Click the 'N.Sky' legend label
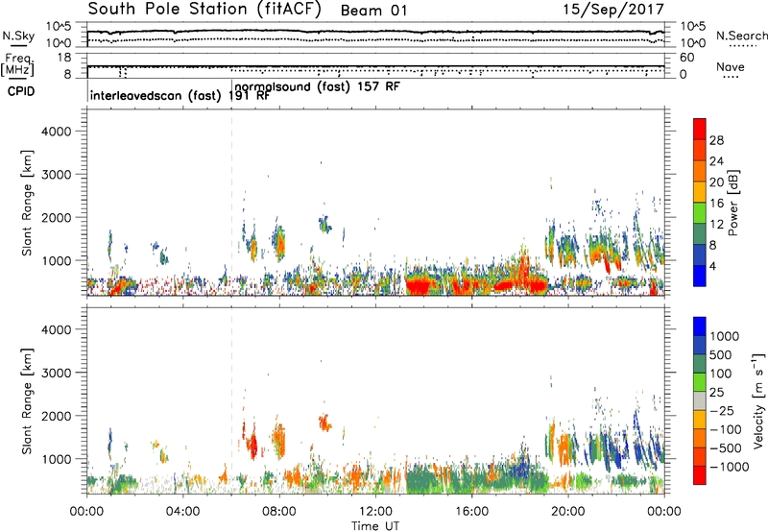768x532 pixels. (x=18, y=36)
